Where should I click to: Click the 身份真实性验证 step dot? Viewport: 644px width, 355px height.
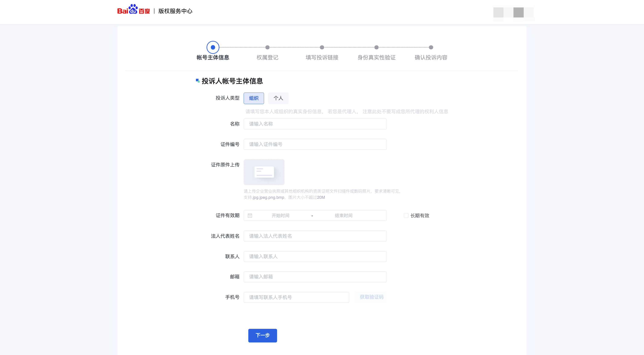[x=377, y=47]
